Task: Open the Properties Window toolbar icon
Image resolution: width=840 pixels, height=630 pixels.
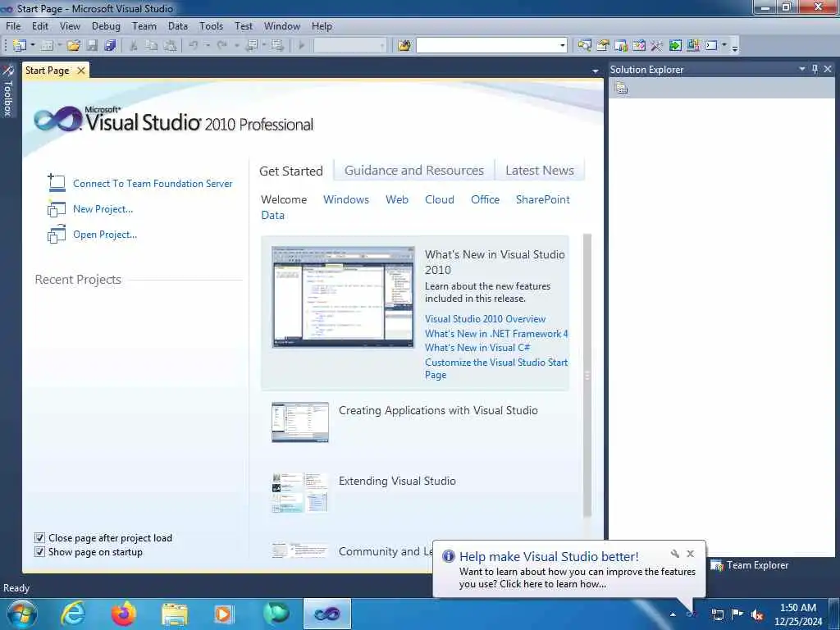Action: tap(603, 46)
